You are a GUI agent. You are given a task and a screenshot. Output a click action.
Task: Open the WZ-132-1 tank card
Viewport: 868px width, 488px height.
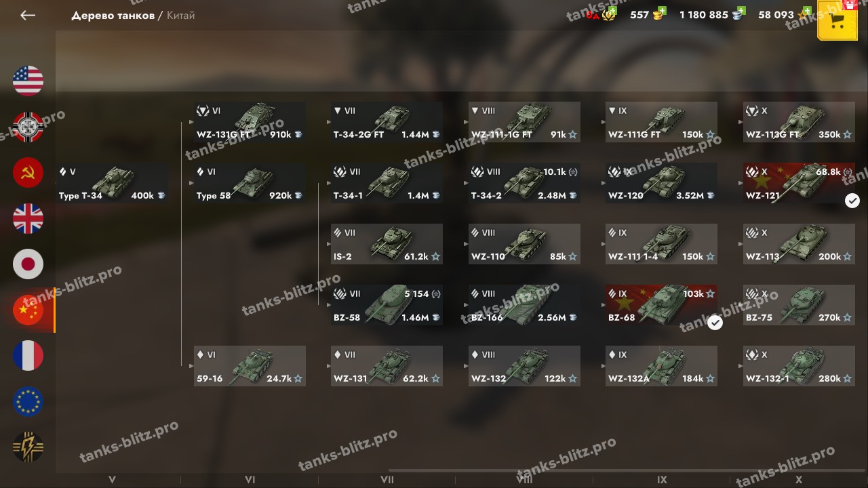[x=799, y=366]
